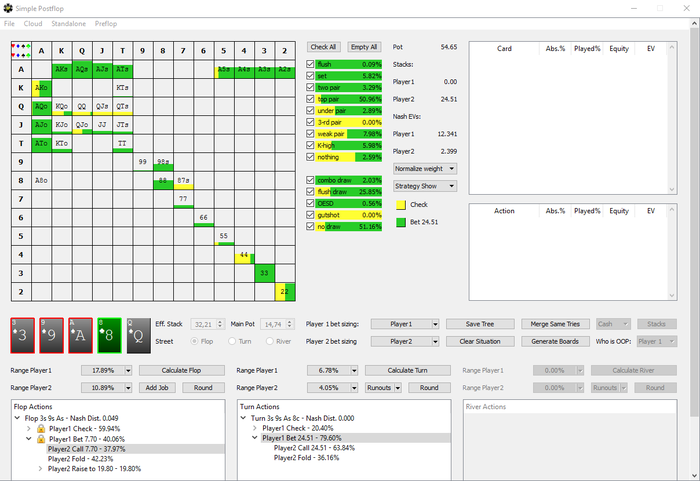The image size is (700, 481).
Task: Toggle the top pair checkbox
Action: [310, 99]
